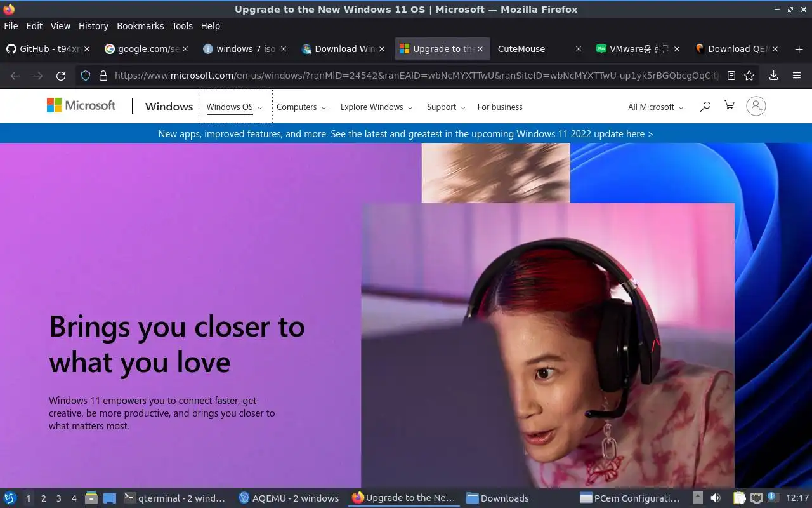
Task: Open the For business link
Action: 500,107
